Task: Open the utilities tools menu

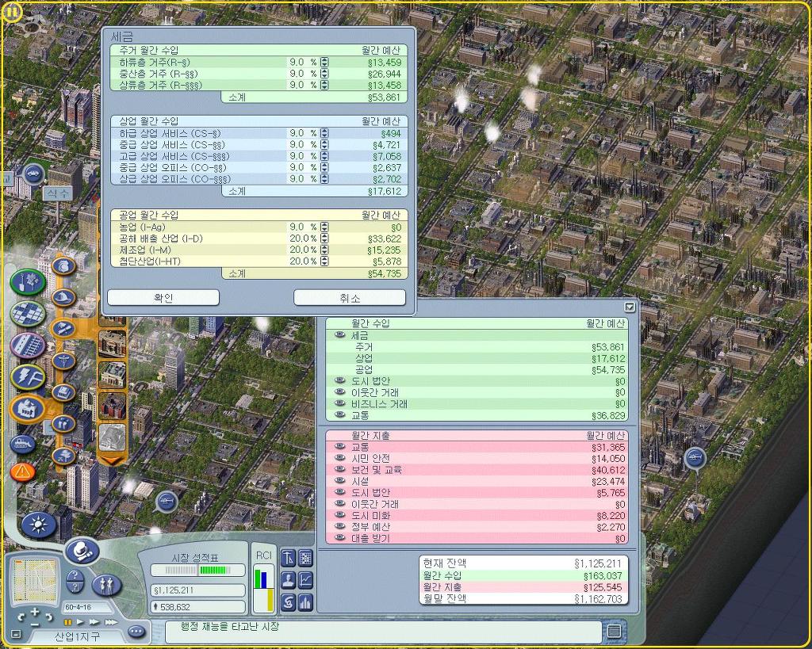Action: pos(27,376)
